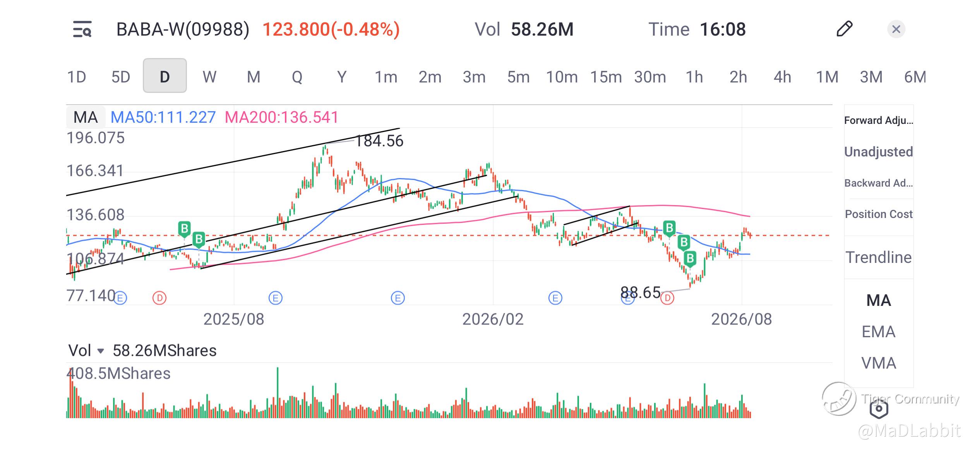Screen dimensions: 980x453
Task: Tap the first green B buy marker on the left
Action: click(185, 230)
